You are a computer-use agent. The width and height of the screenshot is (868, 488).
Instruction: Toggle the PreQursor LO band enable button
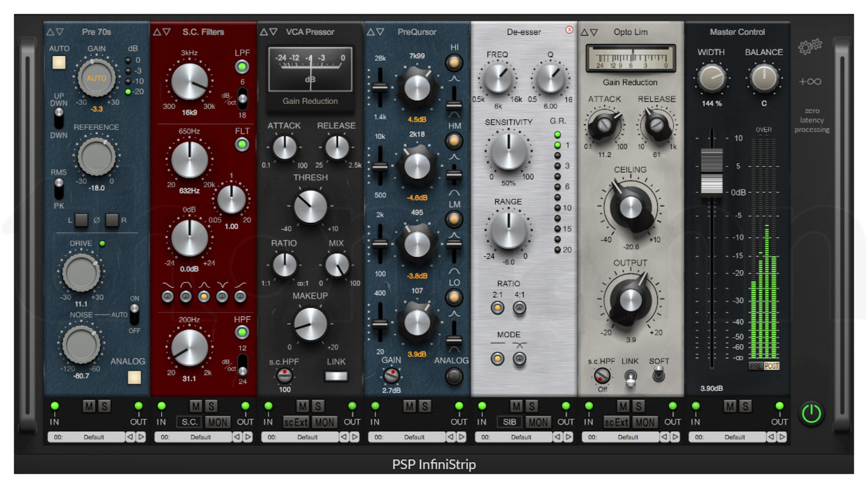454,298
